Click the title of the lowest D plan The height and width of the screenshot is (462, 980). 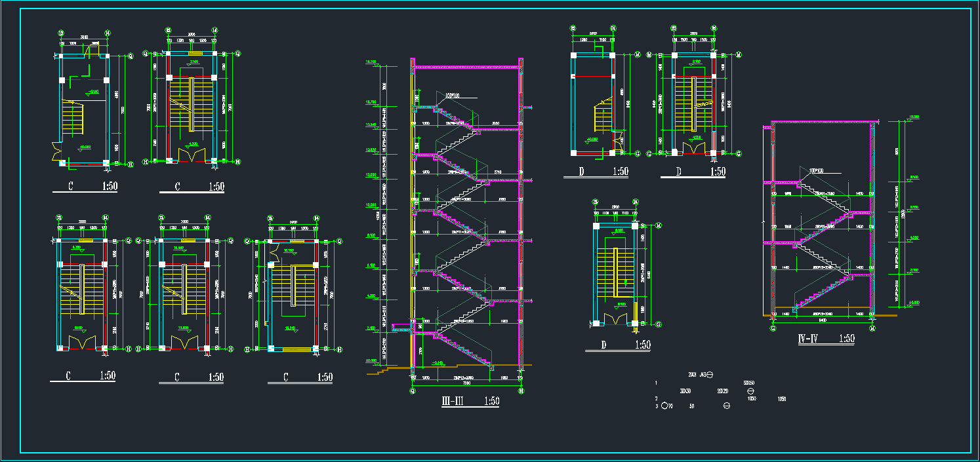tap(617, 345)
